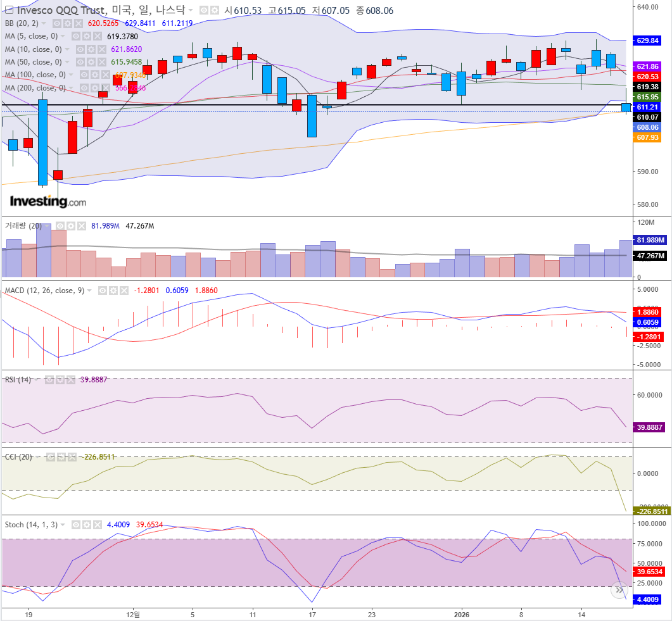
Task: Click the -226.8511 CCI axis label
Action: coord(652,511)
